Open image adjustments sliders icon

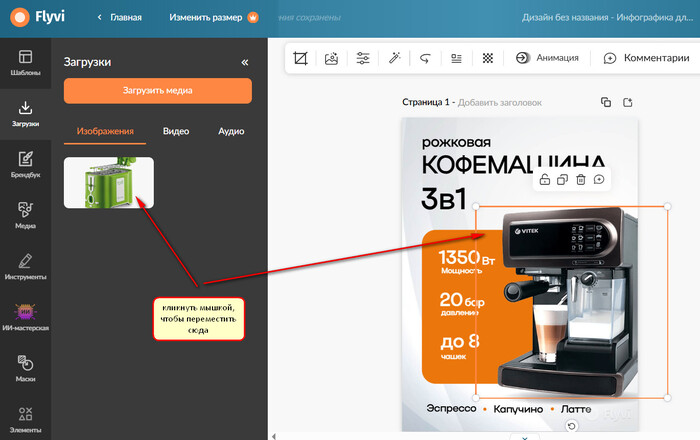[x=363, y=58]
